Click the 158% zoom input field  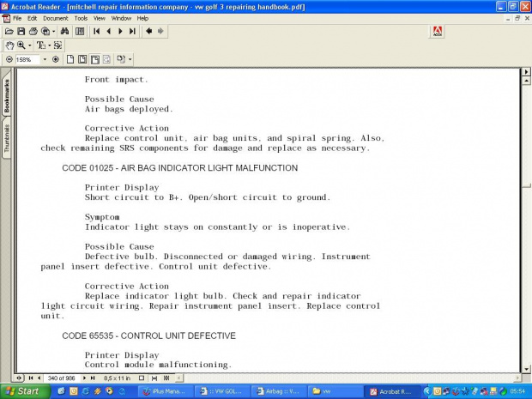click(27, 60)
